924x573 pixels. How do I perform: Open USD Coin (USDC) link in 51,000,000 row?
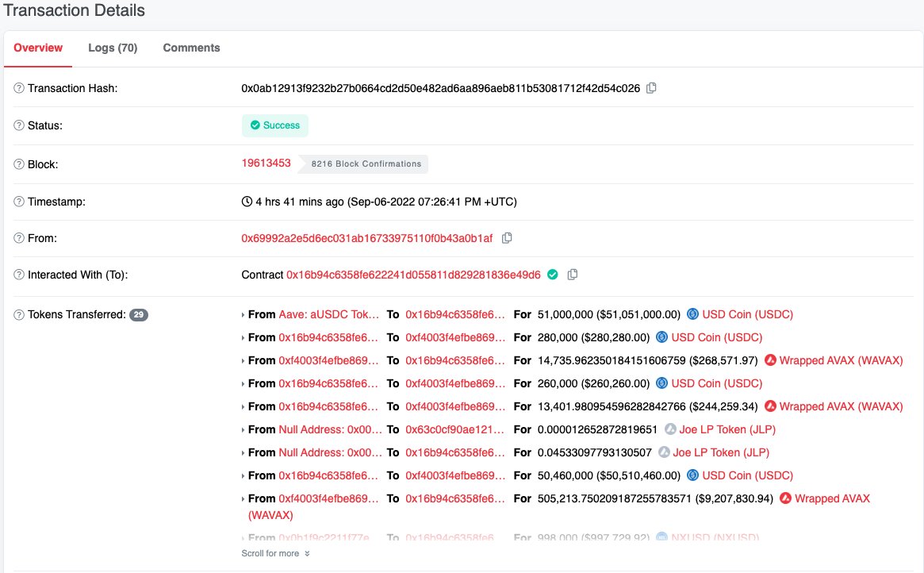coord(747,314)
